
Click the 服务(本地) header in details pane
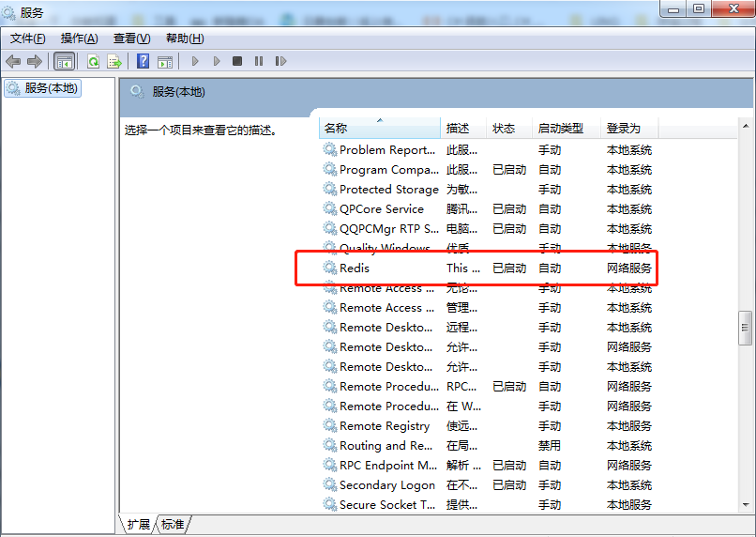(179, 92)
